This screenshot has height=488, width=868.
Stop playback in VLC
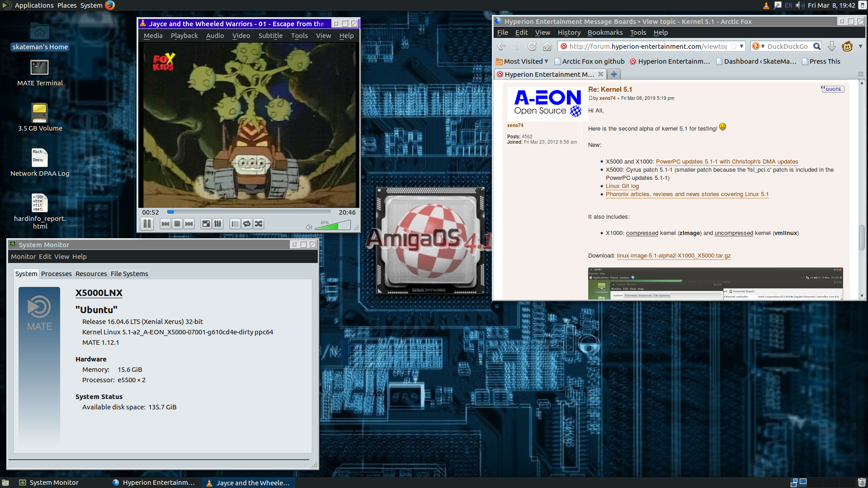coord(177,224)
